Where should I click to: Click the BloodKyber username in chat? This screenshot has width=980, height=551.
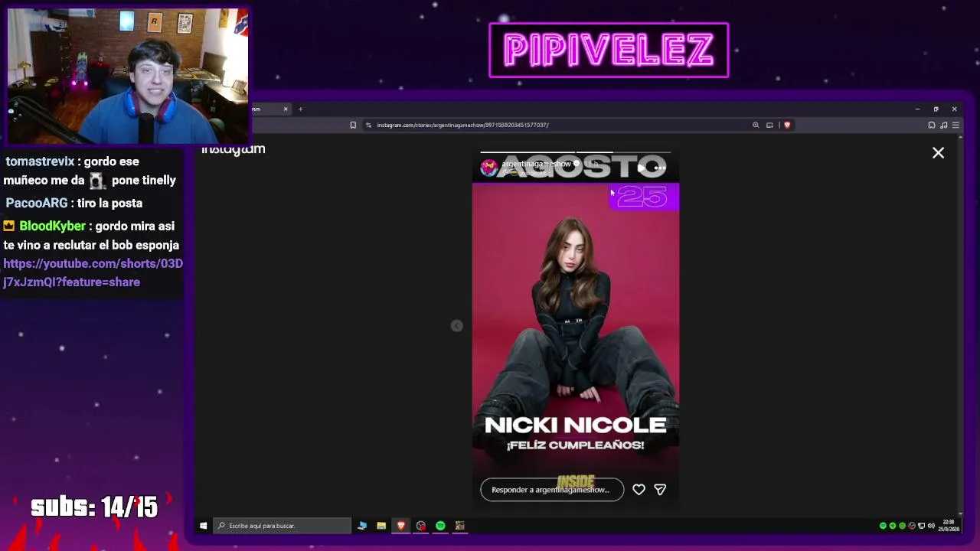[x=52, y=227]
